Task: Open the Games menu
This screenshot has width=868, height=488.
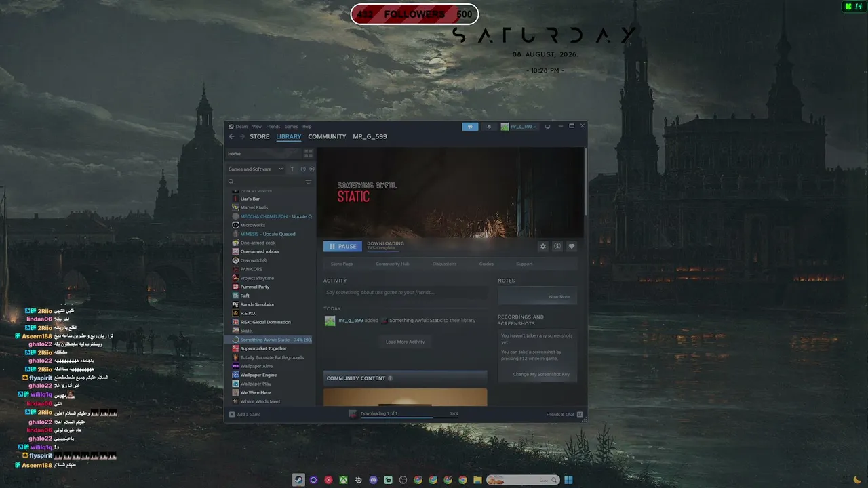Action: (x=291, y=127)
